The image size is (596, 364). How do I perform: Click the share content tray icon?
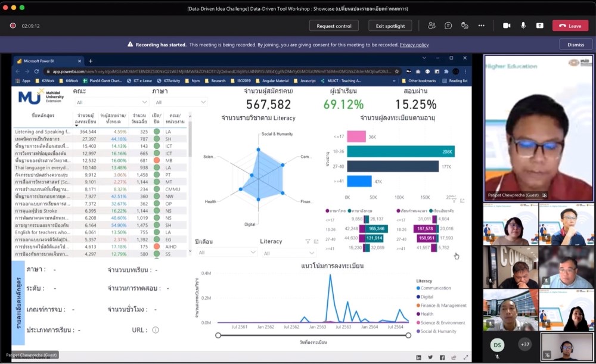[x=539, y=26]
